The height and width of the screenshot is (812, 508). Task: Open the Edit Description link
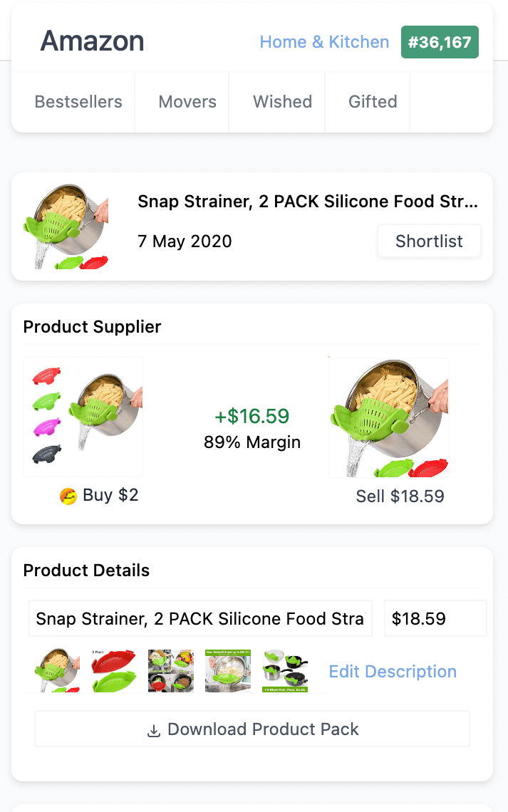coord(393,672)
